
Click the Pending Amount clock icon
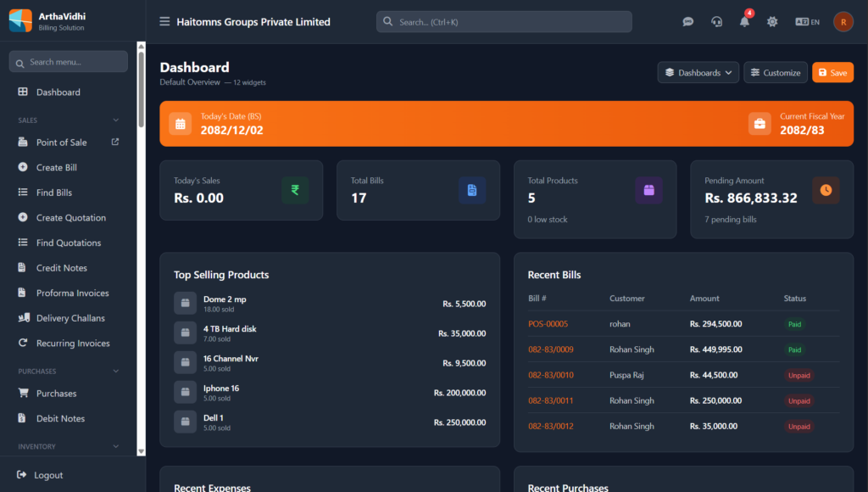826,190
